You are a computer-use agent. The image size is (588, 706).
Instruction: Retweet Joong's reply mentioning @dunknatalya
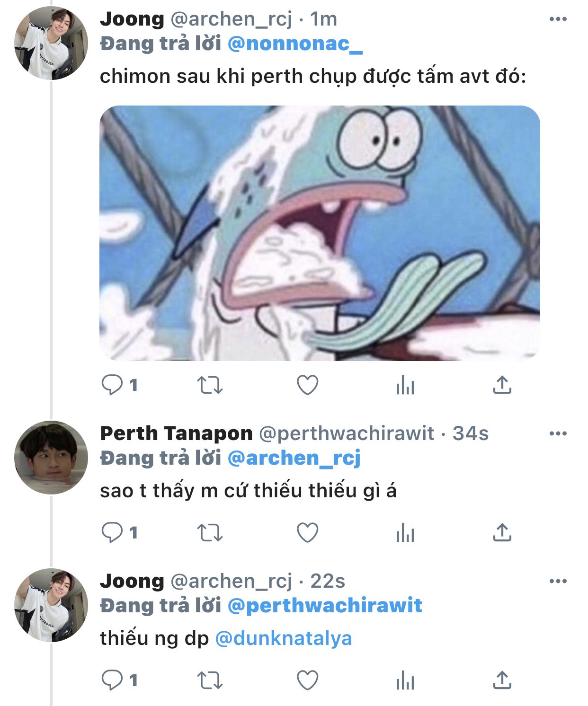coord(210,680)
